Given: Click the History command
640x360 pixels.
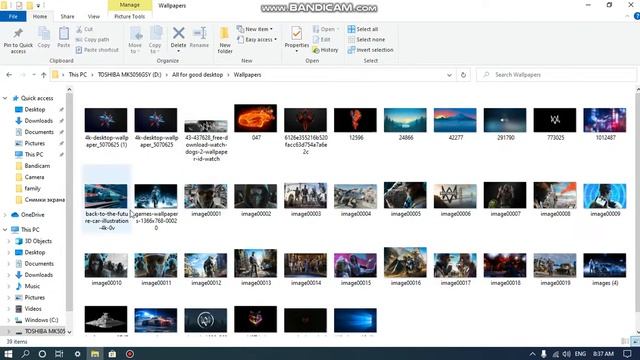Looking at the screenshot, I should (x=325, y=50).
